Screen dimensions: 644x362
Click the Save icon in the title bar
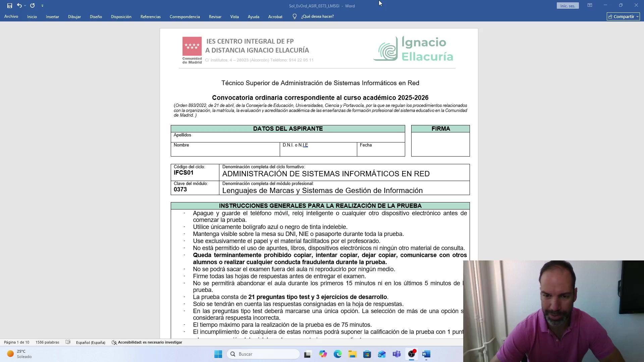pos(10,6)
